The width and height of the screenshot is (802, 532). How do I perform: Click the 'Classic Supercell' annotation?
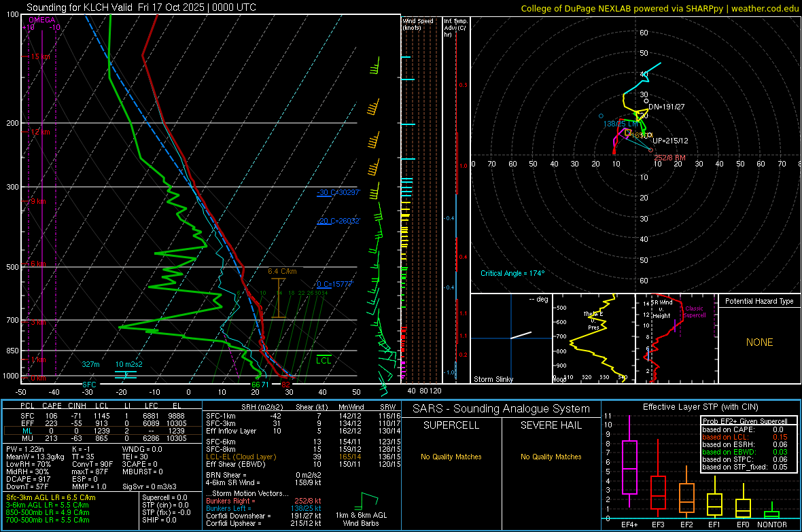(x=695, y=312)
